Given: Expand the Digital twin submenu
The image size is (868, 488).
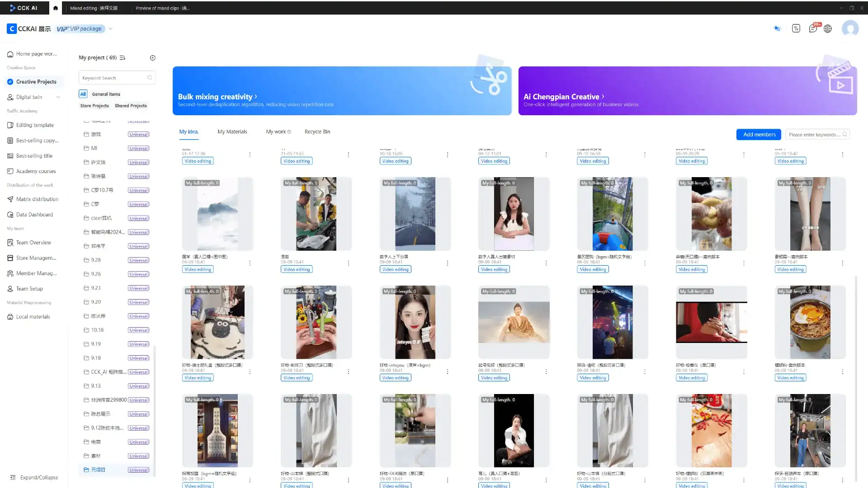Looking at the screenshot, I should [x=58, y=97].
